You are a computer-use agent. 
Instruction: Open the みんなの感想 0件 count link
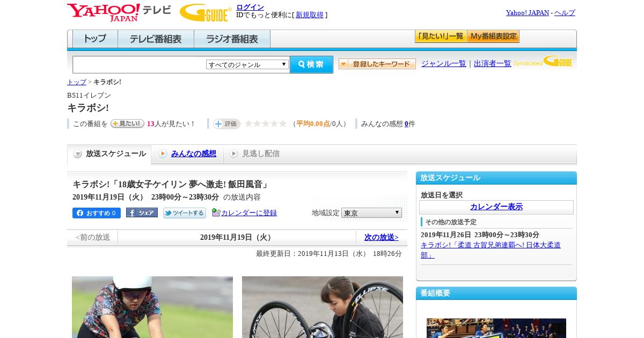[406, 124]
